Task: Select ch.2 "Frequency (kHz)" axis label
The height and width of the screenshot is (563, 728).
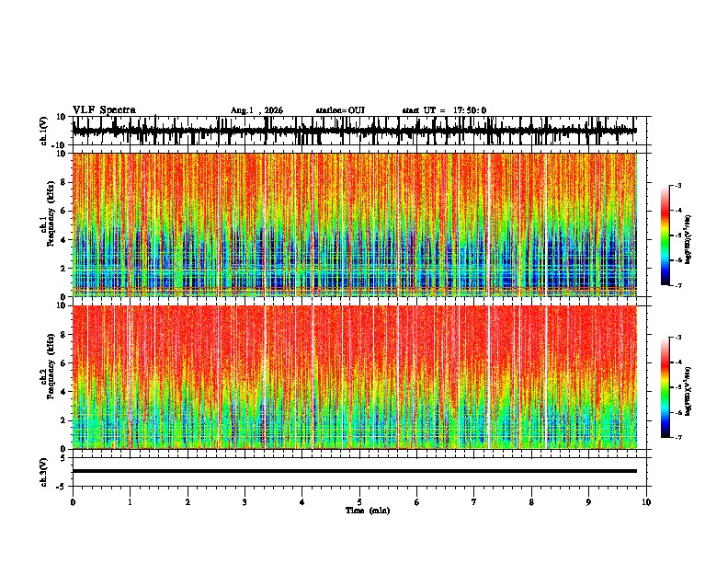Action: point(51,366)
